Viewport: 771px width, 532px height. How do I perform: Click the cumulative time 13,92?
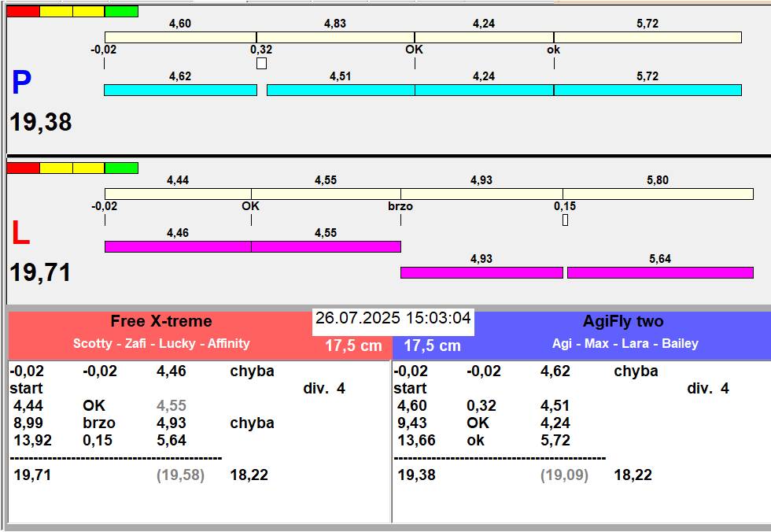pos(32,440)
